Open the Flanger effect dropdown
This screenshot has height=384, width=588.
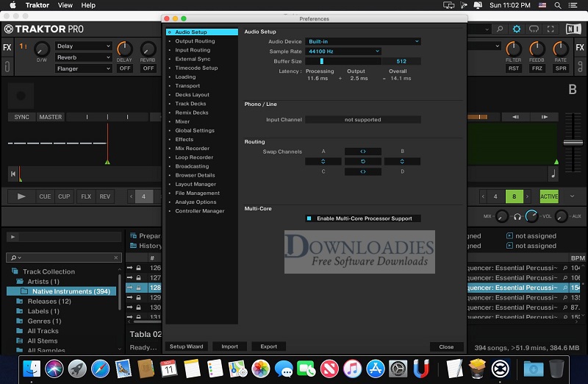click(83, 68)
